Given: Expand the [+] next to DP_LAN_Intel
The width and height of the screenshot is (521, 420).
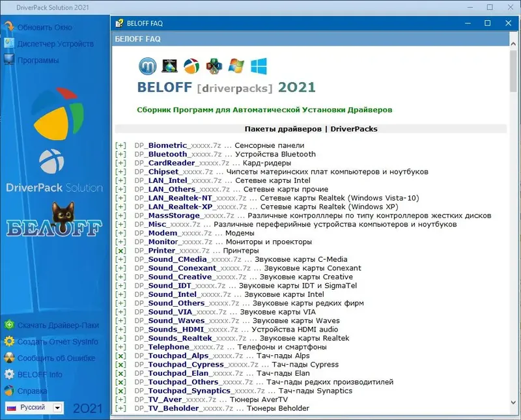Looking at the screenshot, I should (x=120, y=180).
